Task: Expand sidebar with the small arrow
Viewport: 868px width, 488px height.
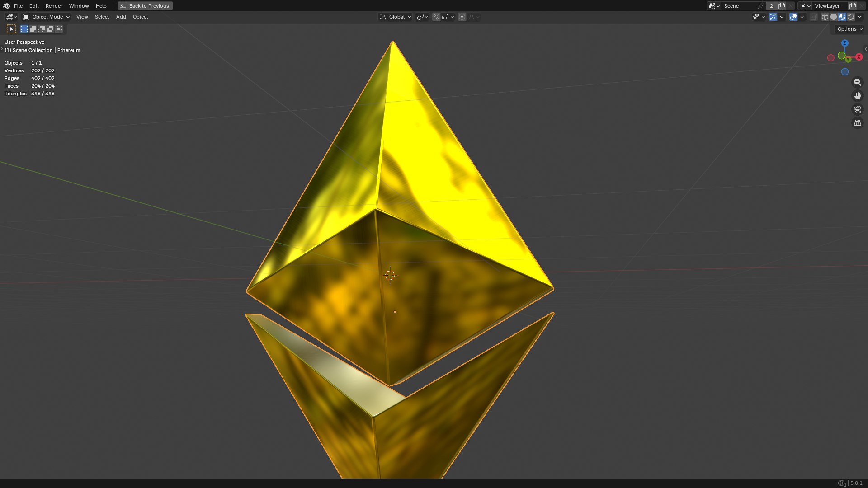Action: click(x=865, y=49)
